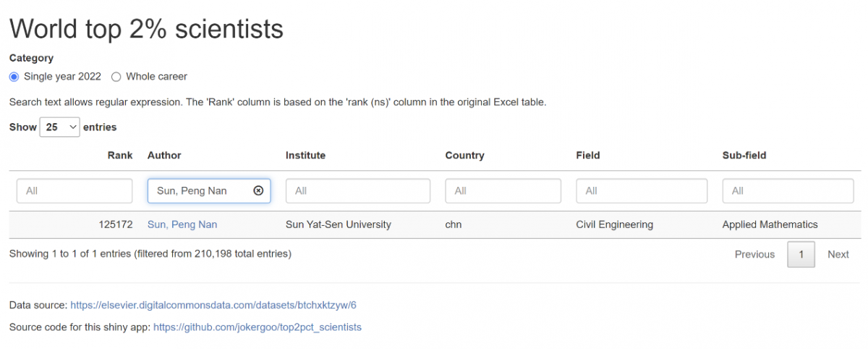Image resolution: width=868 pixels, height=349 pixels.
Task: Open the Sun, Peng Nan author link
Action: (x=182, y=224)
